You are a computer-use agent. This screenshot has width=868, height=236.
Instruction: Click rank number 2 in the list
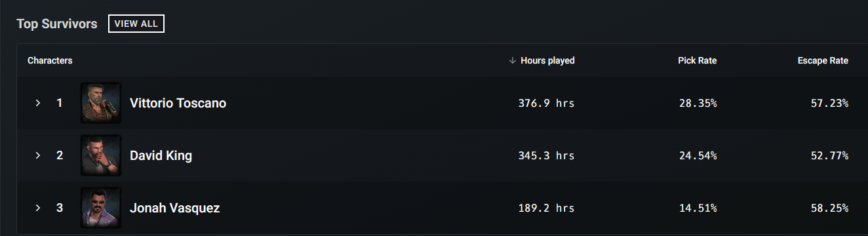[60, 155]
